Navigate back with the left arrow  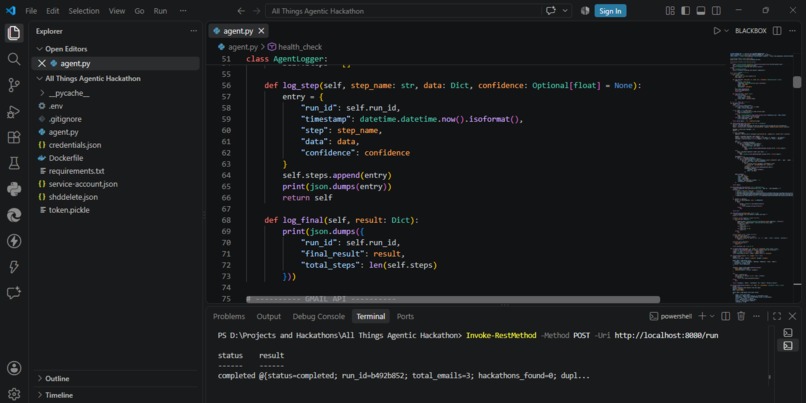pyautogui.click(x=241, y=11)
